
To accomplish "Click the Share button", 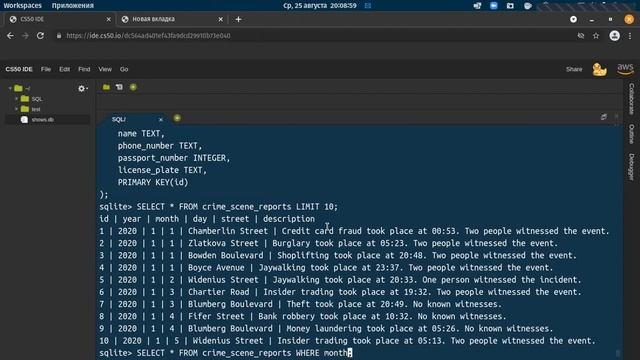I will (574, 69).
